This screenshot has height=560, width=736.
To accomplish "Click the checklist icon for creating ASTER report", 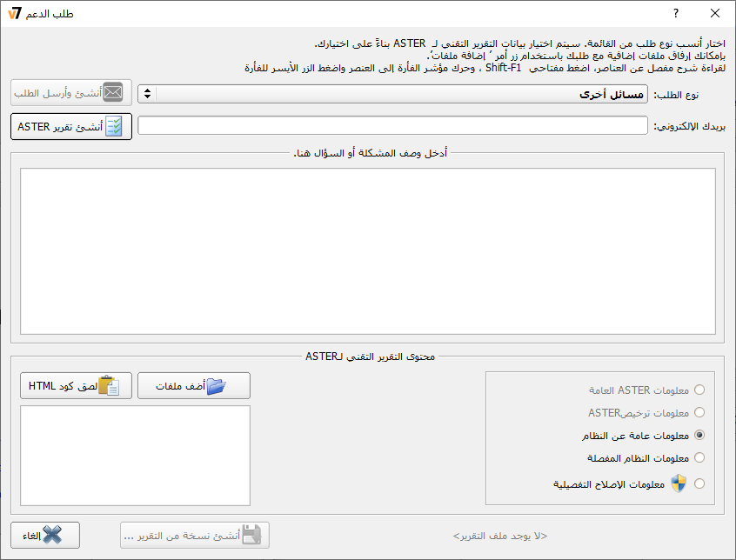I will [114, 127].
